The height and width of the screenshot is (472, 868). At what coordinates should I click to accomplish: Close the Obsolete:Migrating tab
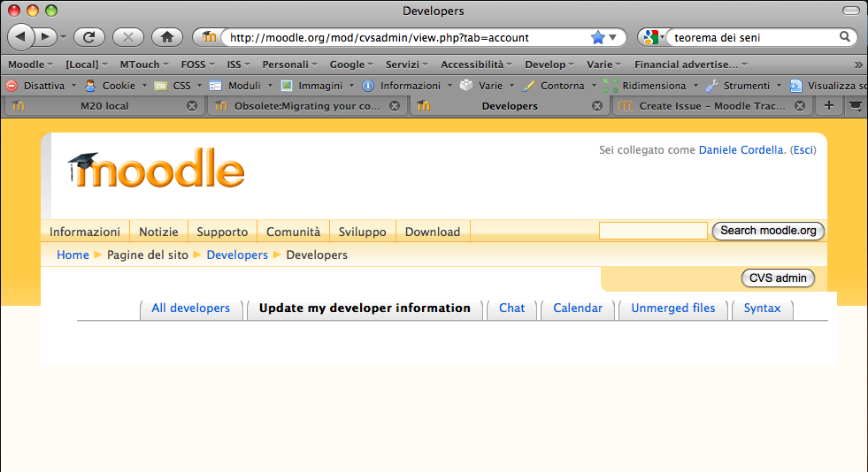point(395,106)
